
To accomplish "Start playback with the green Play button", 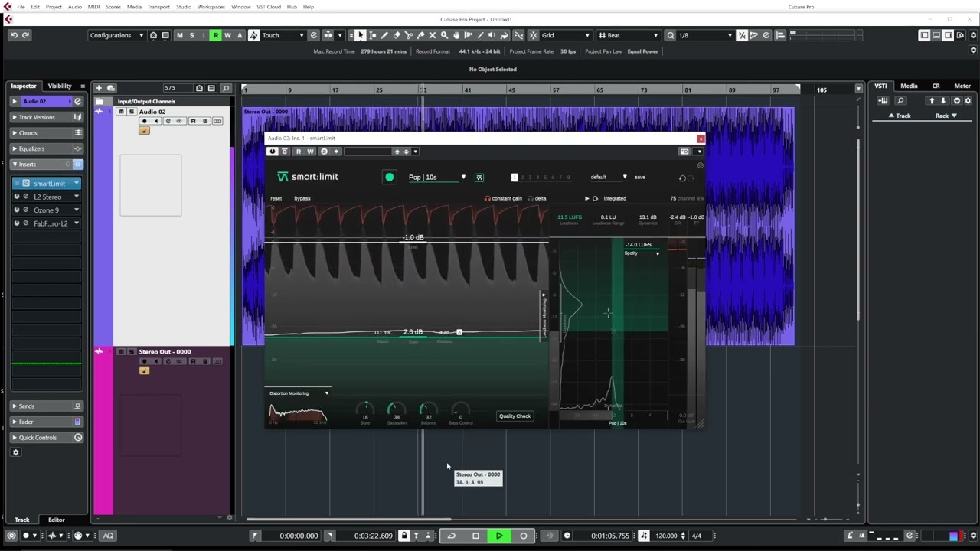I will tap(499, 536).
